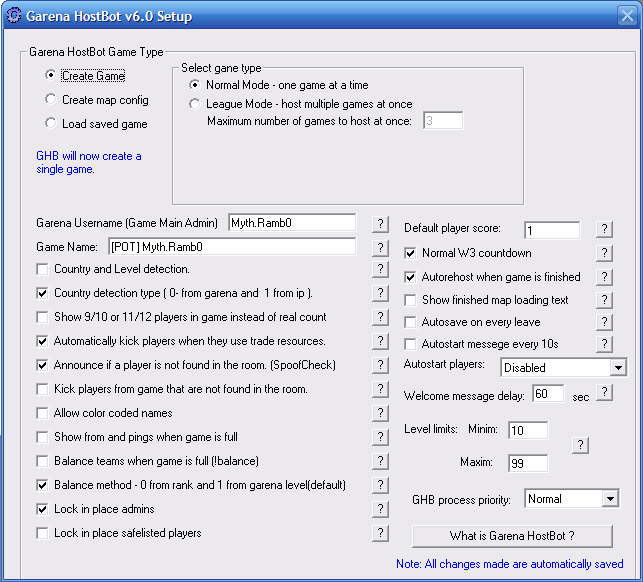Image resolution: width=643 pixels, height=582 pixels.
Task: Click the Maxim level limit field
Action: pyautogui.click(x=528, y=463)
